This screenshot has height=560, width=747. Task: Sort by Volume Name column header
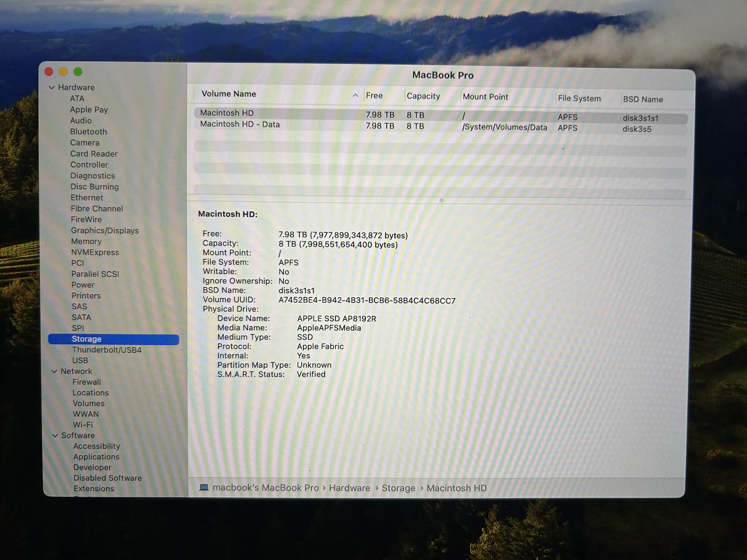click(x=229, y=94)
